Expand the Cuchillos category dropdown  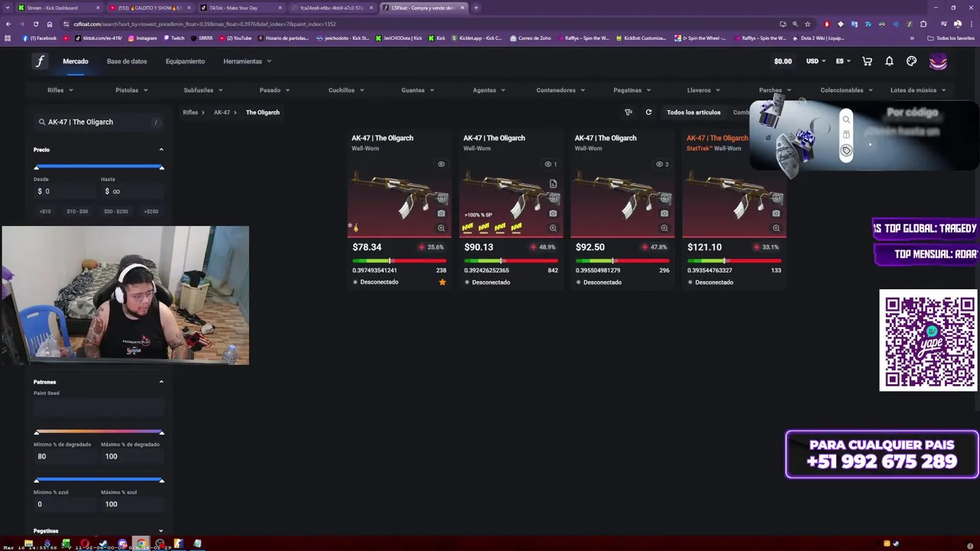(346, 90)
